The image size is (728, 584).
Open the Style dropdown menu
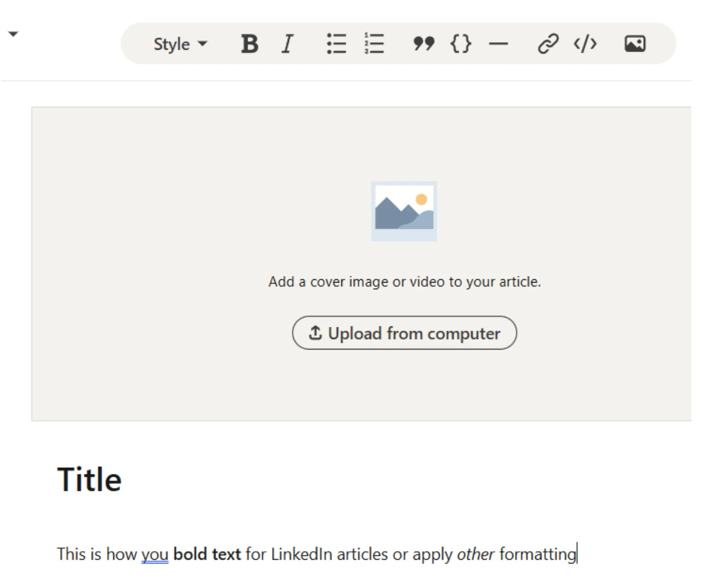pos(180,44)
